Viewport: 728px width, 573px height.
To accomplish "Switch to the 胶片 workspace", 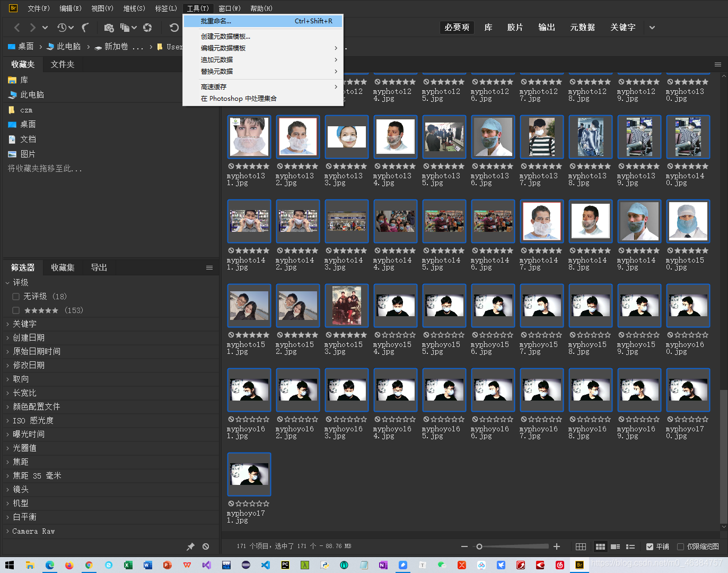I will [515, 28].
